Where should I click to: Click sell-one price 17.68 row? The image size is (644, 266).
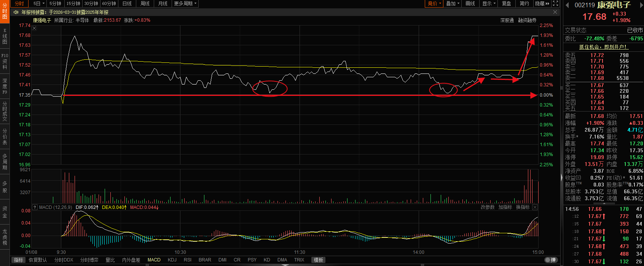(603, 78)
